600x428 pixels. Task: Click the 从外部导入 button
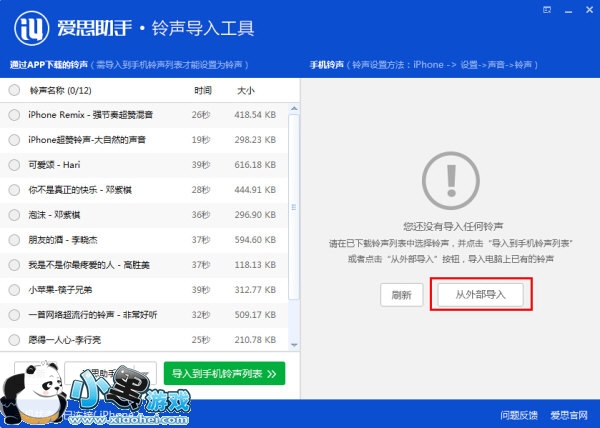[x=481, y=295]
